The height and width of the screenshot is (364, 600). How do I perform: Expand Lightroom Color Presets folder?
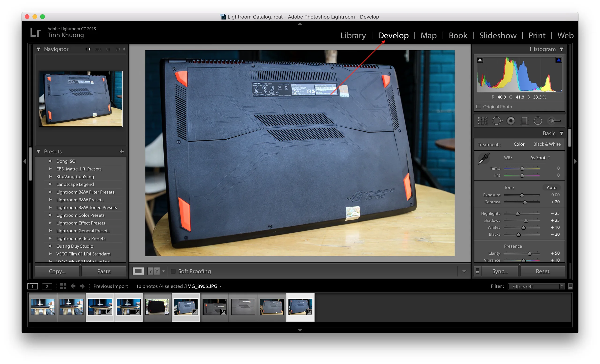(50, 215)
